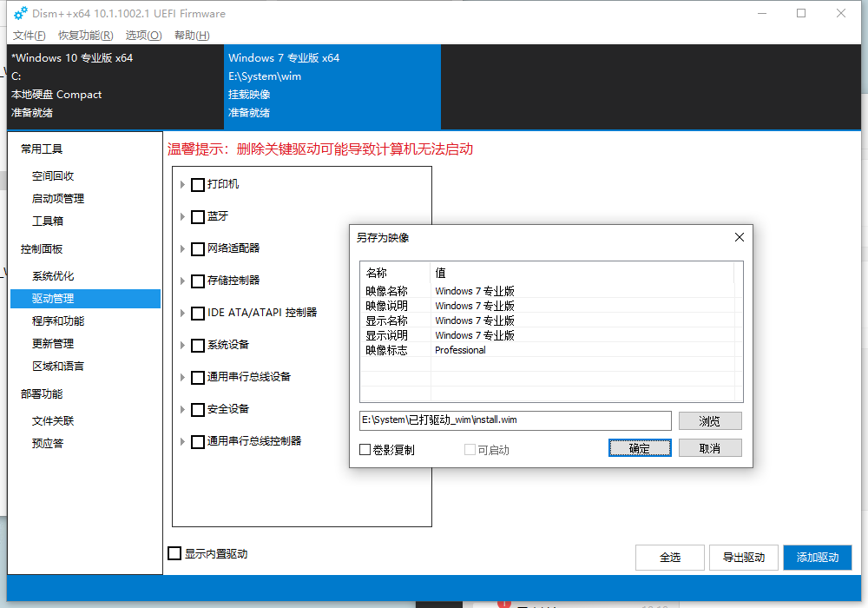
Task: Expand the 存储控制器 tree node
Action: 182,281
